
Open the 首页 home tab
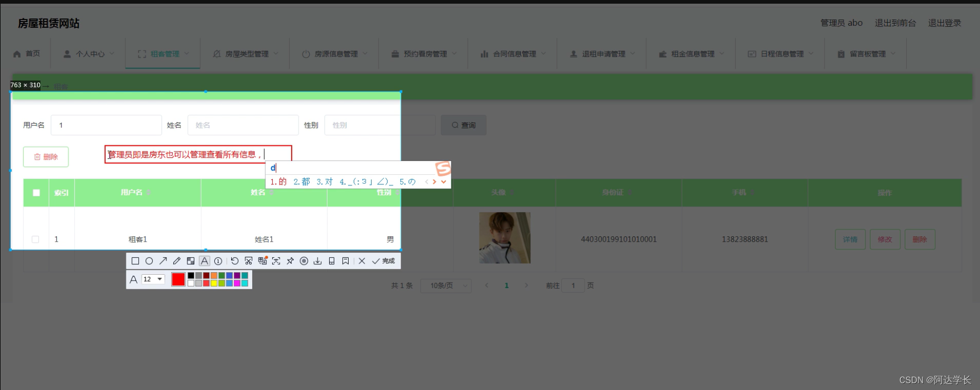[x=26, y=54]
